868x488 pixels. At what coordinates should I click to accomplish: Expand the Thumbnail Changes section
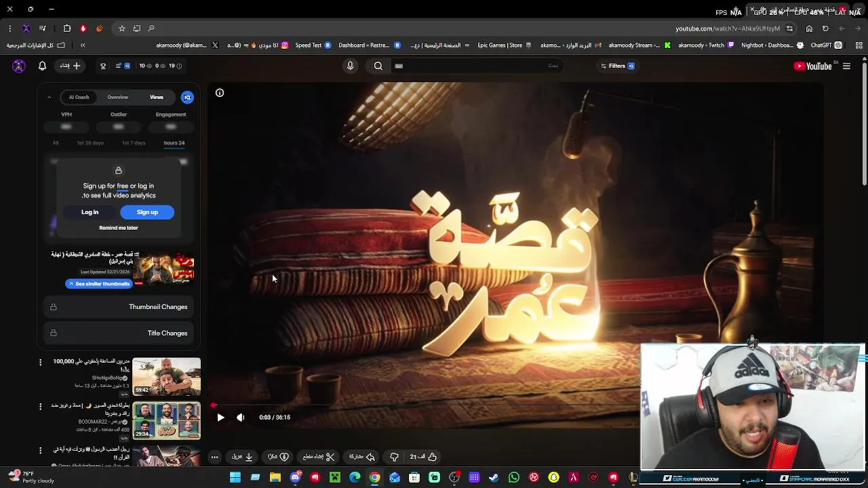[119, 307]
